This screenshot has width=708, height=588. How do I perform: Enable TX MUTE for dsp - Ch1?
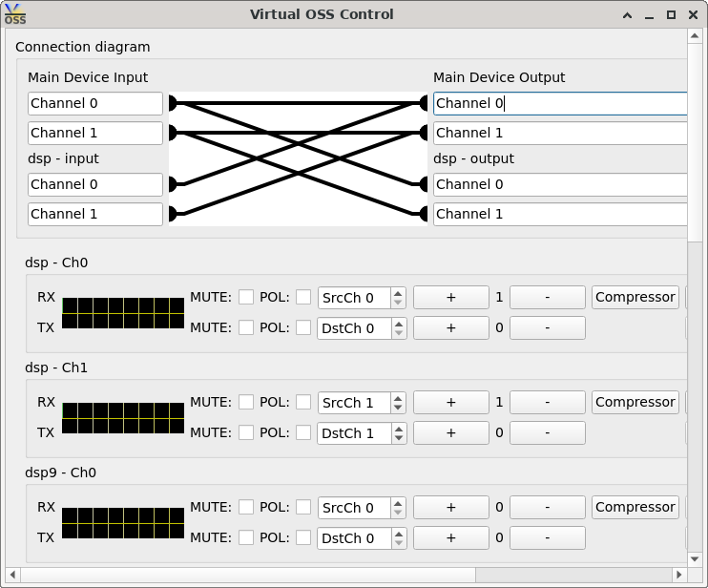[246, 432]
